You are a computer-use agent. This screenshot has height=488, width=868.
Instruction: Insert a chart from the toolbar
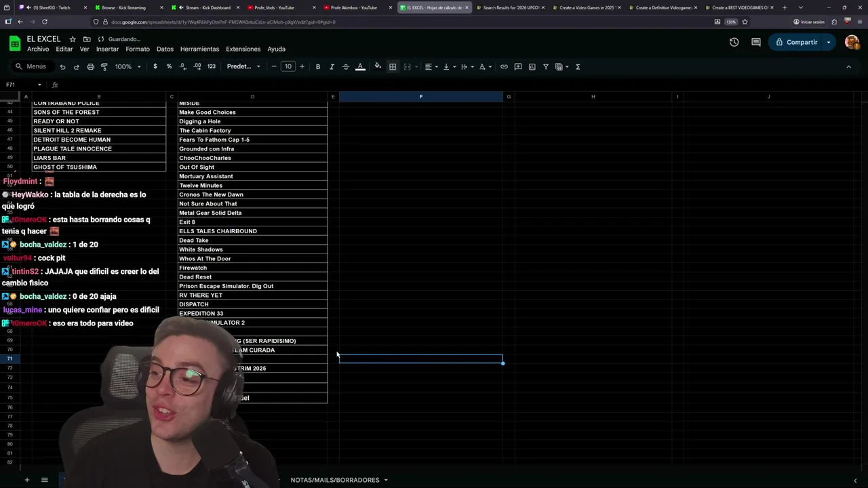(x=532, y=66)
